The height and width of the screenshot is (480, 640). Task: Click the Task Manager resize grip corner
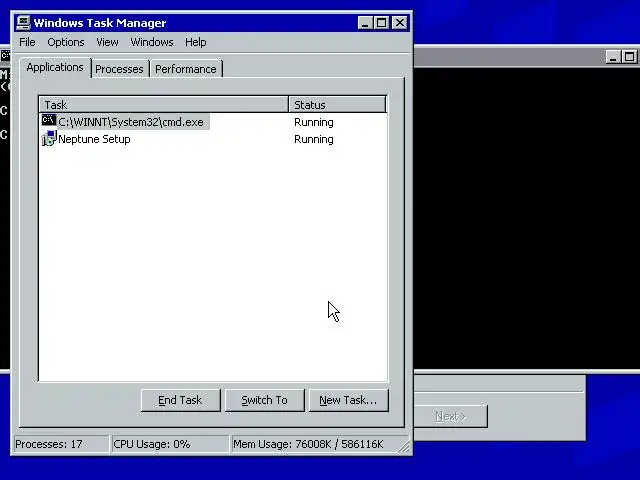[x=404, y=447]
